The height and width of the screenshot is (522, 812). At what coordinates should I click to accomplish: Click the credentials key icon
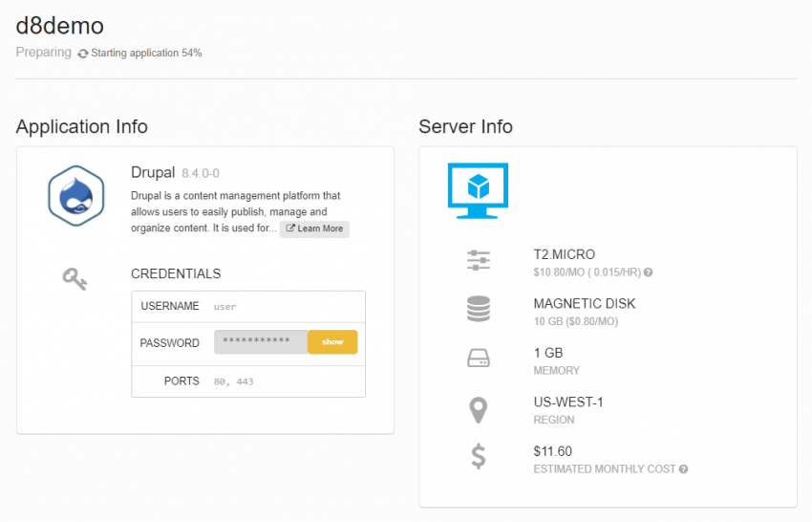75,279
